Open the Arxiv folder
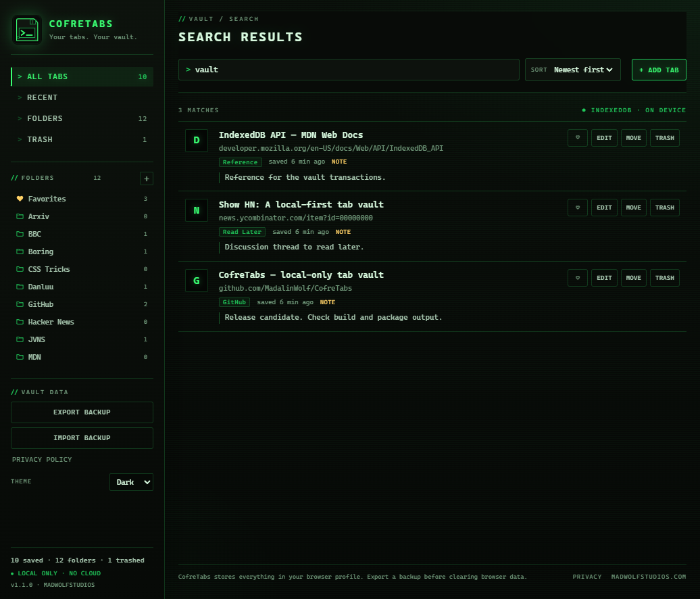Image resolution: width=700 pixels, height=599 pixels. [x=82, y=216]
